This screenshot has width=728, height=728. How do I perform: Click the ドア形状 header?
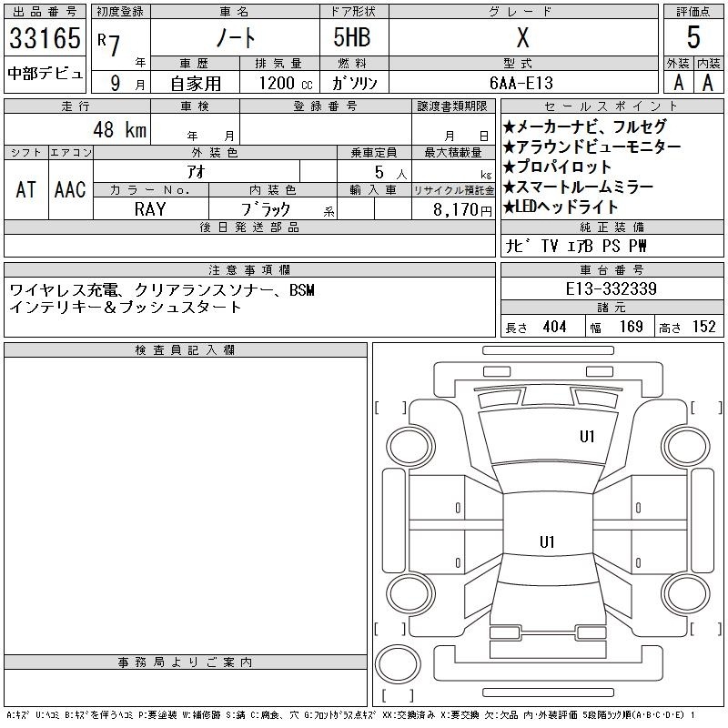click(x=354, y=12)
